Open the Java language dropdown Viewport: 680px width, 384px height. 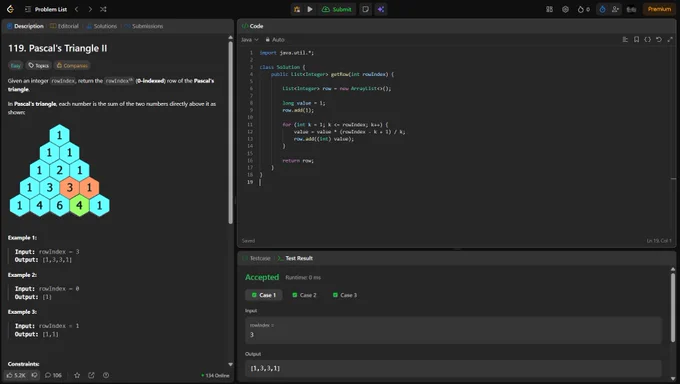(250, 39)
